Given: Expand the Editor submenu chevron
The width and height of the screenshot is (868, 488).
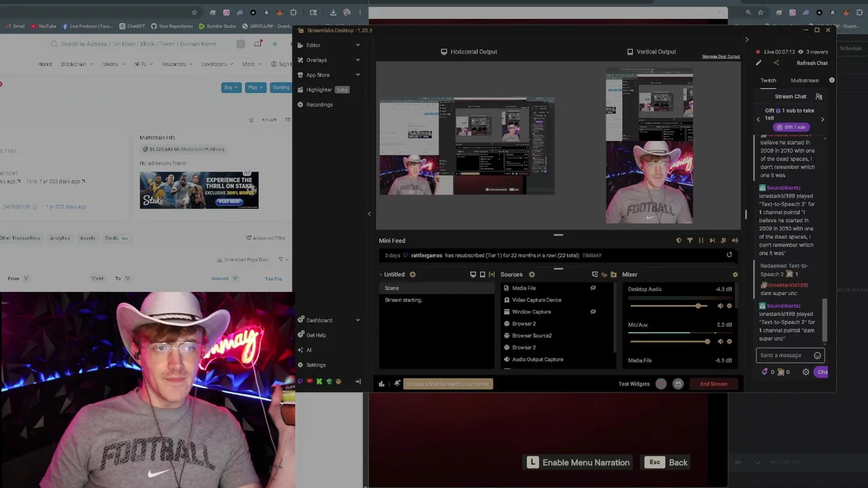Looking at the screenshot, I should point(357,45).
